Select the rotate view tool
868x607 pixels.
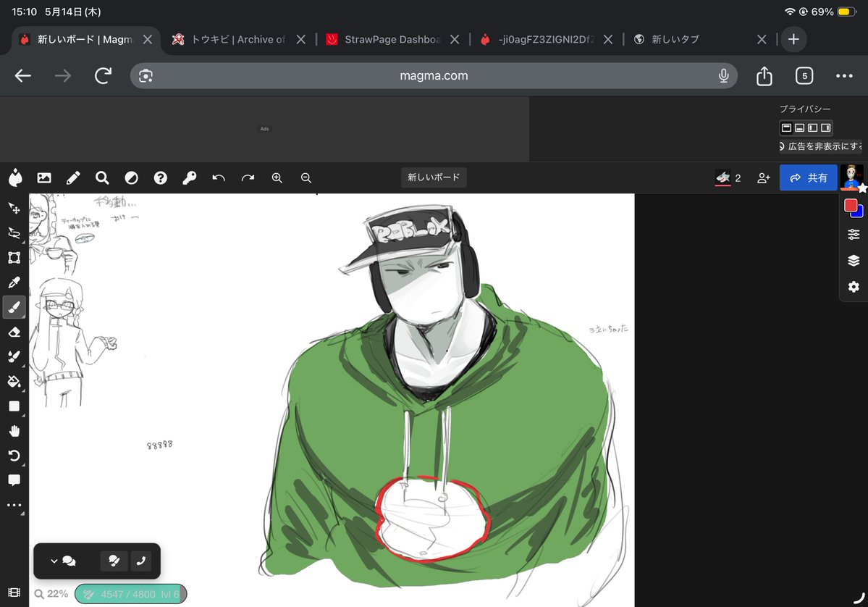click(14, 455)
